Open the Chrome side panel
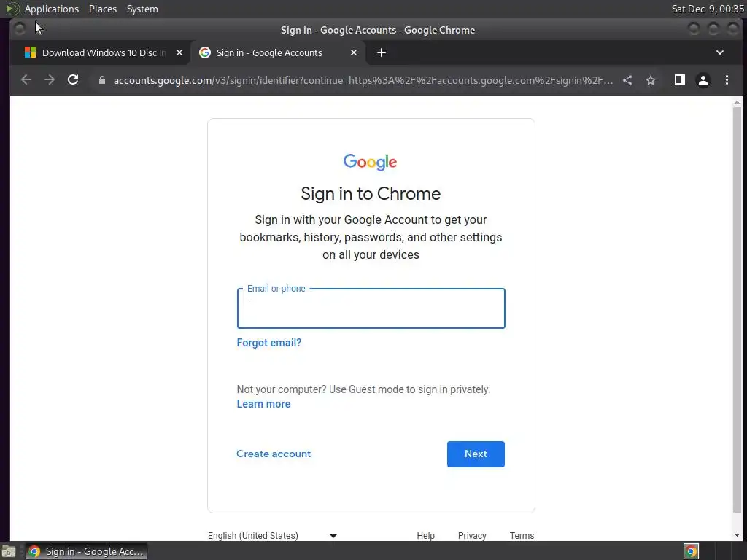The width and height of the screenshot is (747, 560). [680, 80]
